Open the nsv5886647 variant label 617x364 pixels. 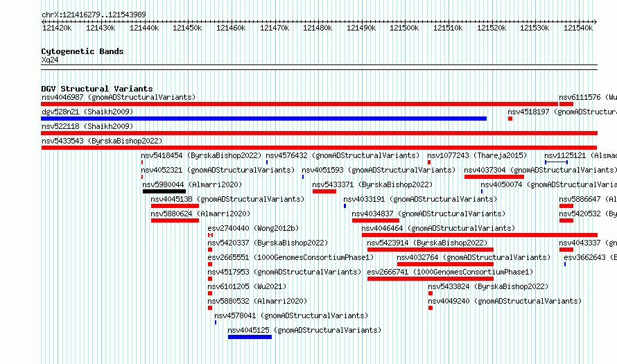pos(587,199)
